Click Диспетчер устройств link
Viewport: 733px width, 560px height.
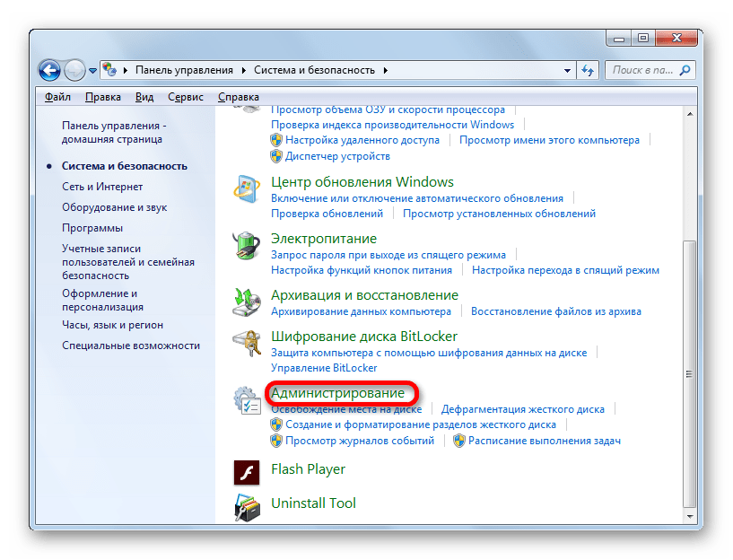click(x=337, y=156)
